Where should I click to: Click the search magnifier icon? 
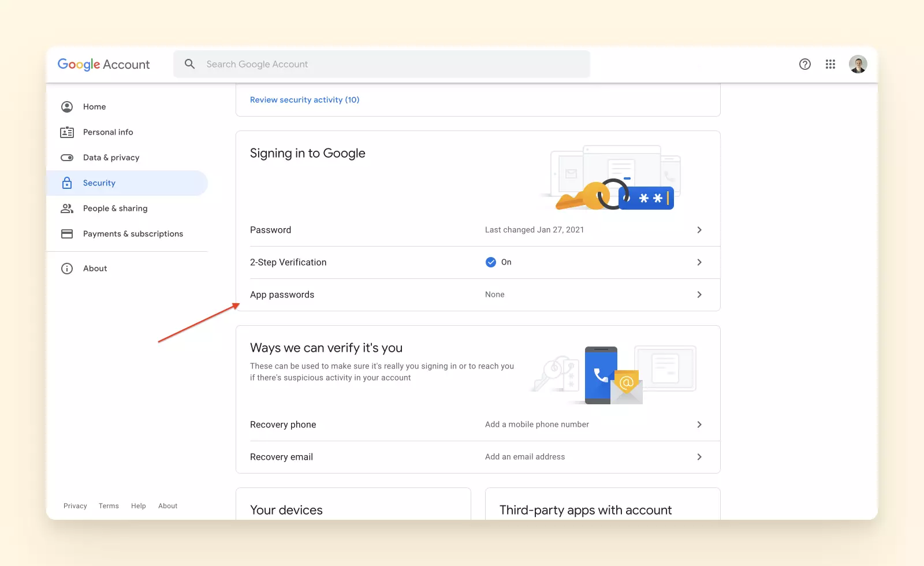pos(189,64)
